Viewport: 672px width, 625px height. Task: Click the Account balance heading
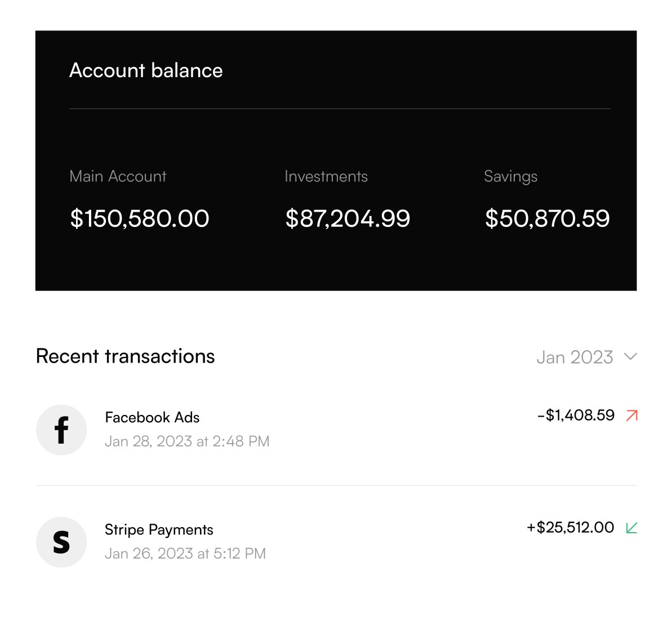click(x=146, y=70)
